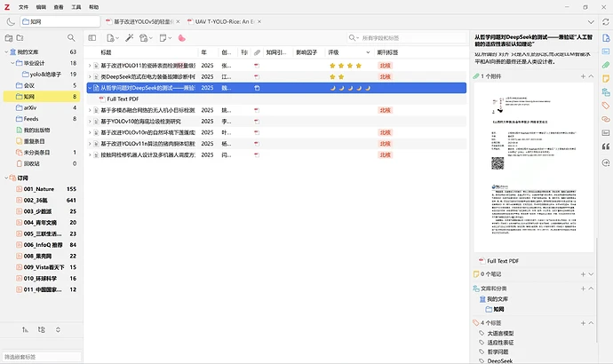Select the 006_InfoQ feed

(42, 245)
